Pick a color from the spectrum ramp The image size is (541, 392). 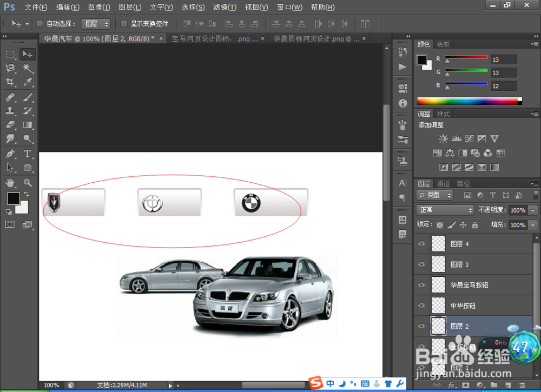point(469,101)
